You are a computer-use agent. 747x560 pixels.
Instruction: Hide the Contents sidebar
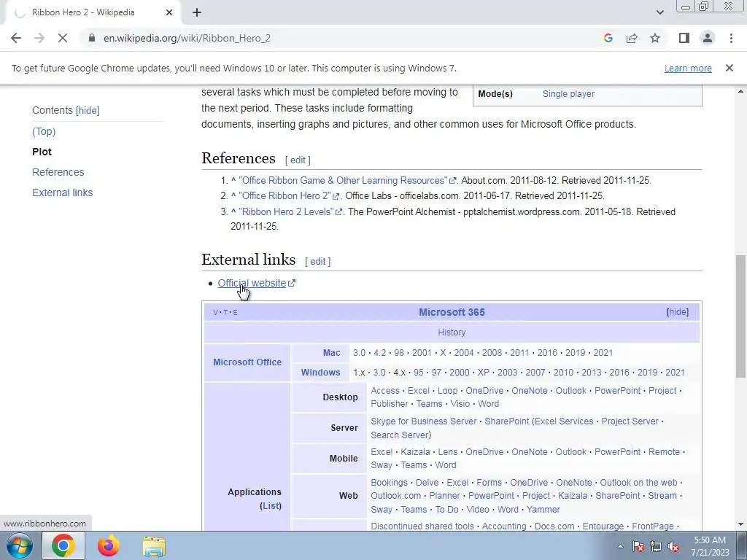click(88, 111)
